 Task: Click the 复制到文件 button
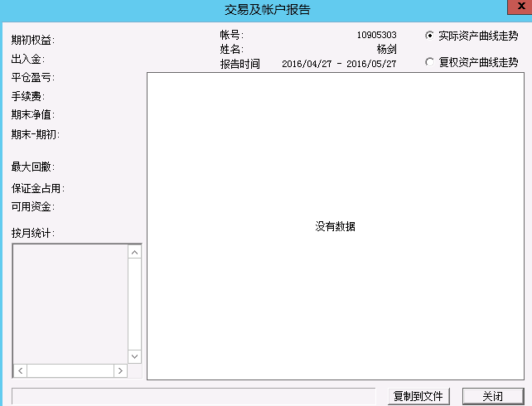(x=418, y=396)
